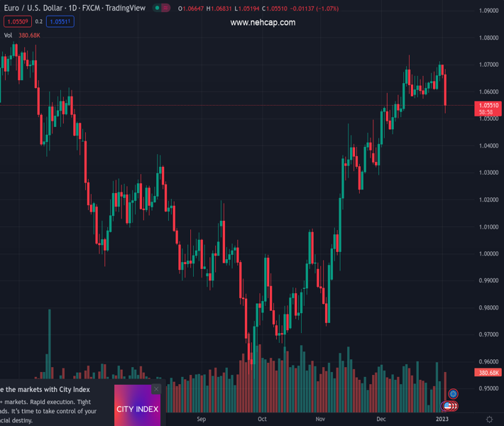504x426 pixels.
Task: Click the 1.00000 level on the price scale
Action: coord(488,253)
